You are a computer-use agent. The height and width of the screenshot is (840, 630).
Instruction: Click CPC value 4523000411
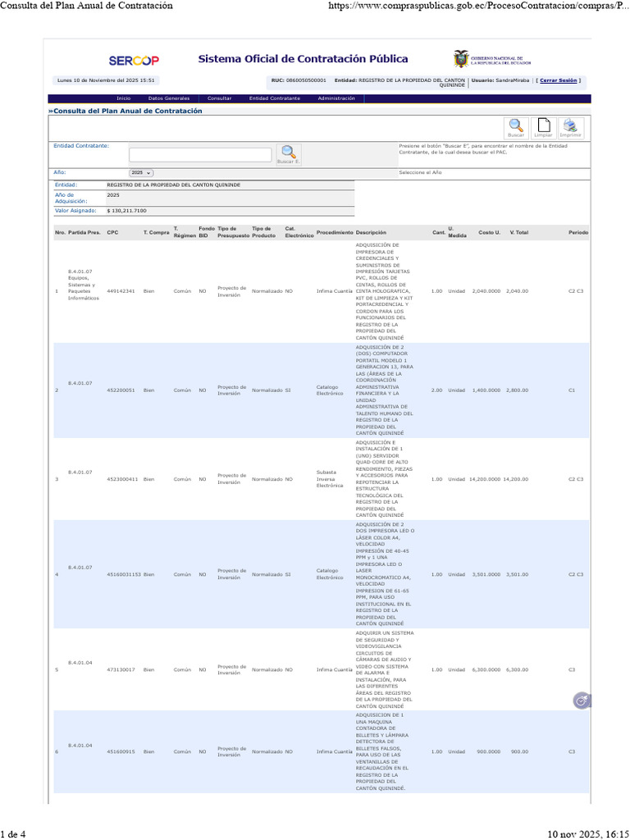pyautogui.click(x=122, y=479)
